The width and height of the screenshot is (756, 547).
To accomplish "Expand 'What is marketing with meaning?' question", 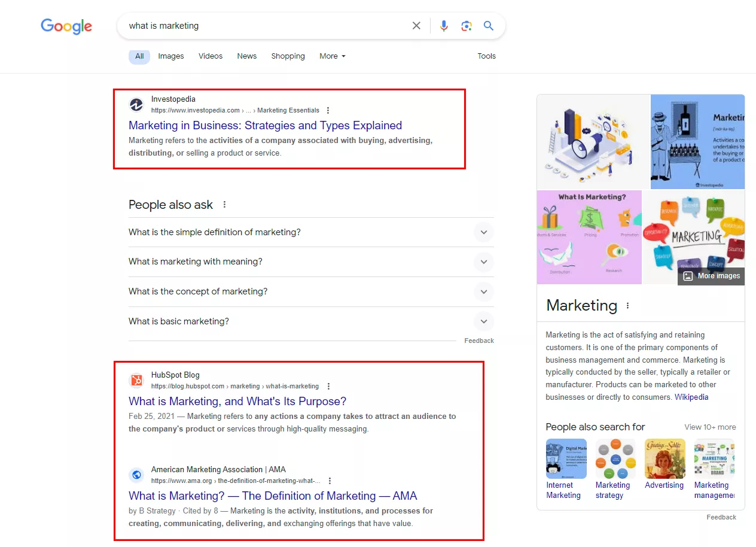I will pos(311,262).
